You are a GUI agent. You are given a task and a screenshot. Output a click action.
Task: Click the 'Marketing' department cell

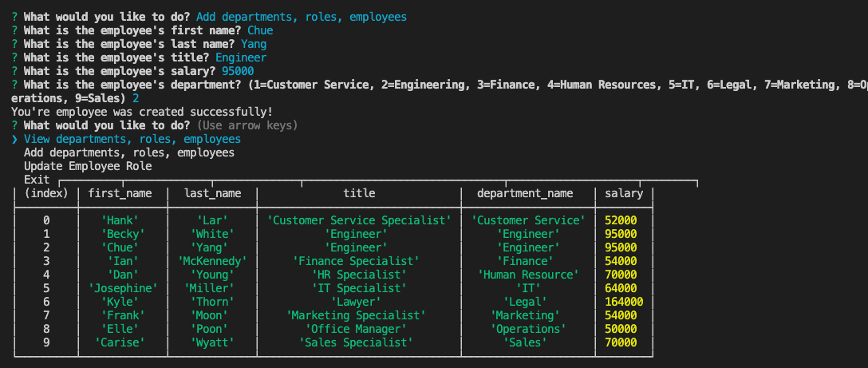(525, 315)
